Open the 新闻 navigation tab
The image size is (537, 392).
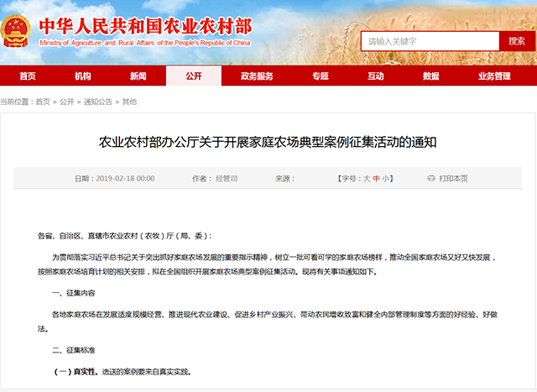pos(138,76)
